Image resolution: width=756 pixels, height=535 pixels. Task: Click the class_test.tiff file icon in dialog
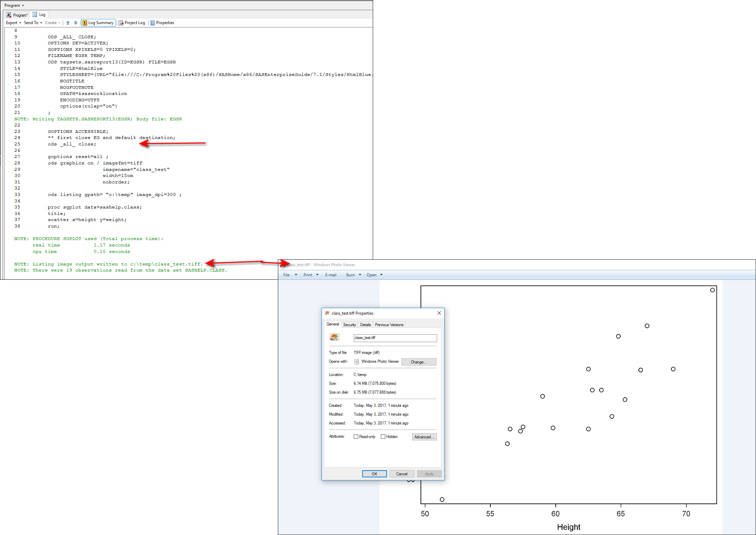coord(334,337)
